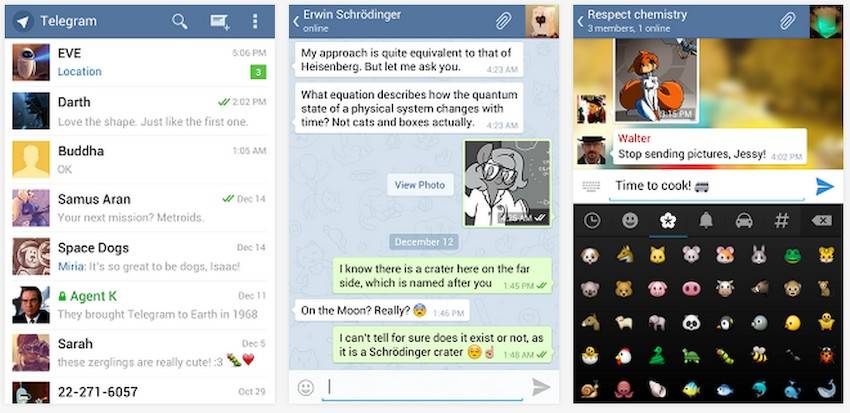Open the secret chat with Agent K
The image size is (850, 413).
tap(140, 305)
